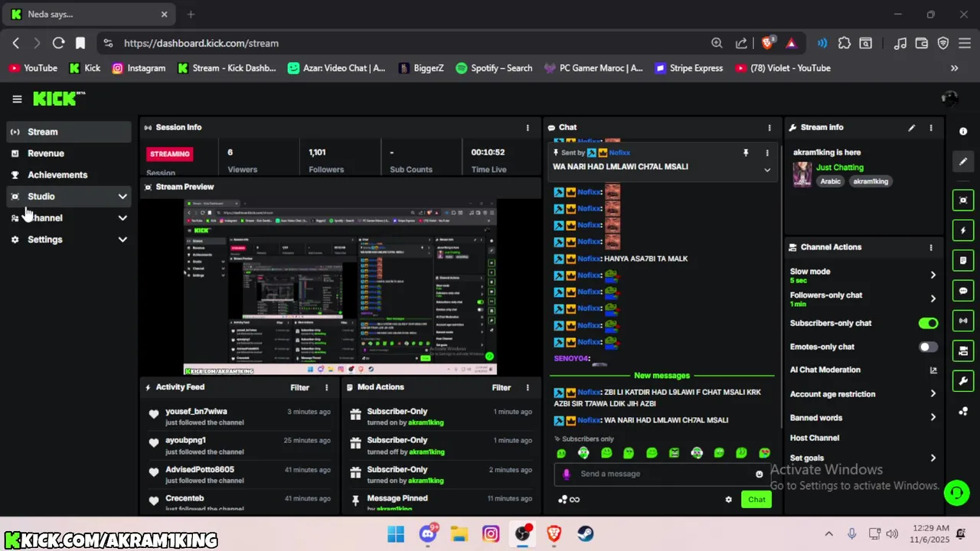This screenshot has width=980, height=551.
Task: Open Banned words options arrow
Action: [x=933, y=418]
